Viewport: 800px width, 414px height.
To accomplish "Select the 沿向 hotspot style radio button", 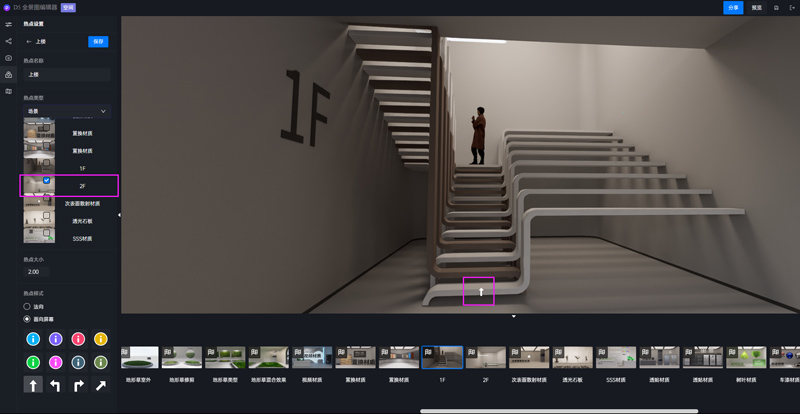I will [27, 307].
